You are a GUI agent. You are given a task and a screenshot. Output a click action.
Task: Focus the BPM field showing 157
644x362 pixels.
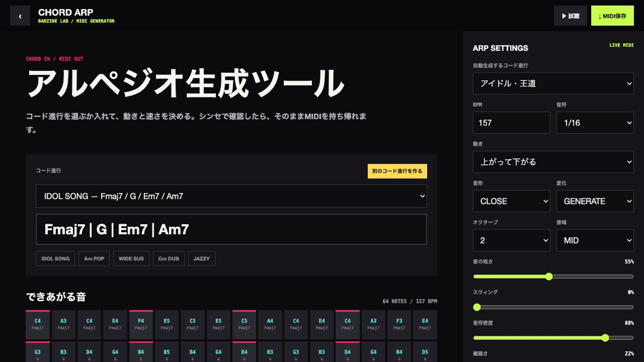click(x=511, y=123)
